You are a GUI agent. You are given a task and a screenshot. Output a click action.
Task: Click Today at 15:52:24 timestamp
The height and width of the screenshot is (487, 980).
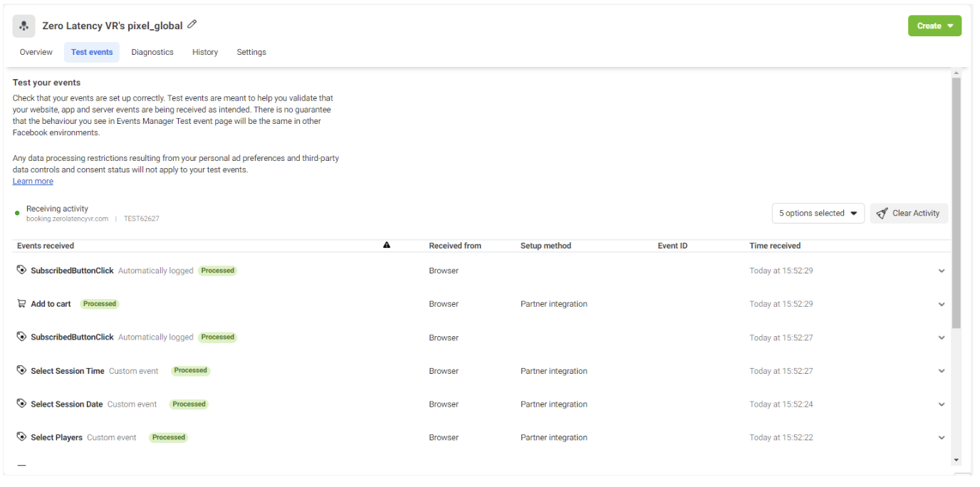(x=781, y=404)
